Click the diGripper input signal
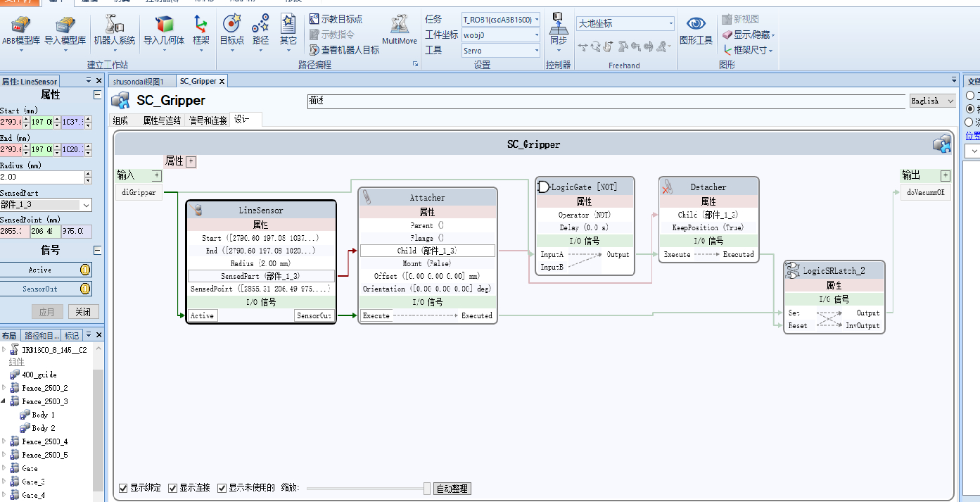Viewport: 980px width, 502px height. coord(139,192)
